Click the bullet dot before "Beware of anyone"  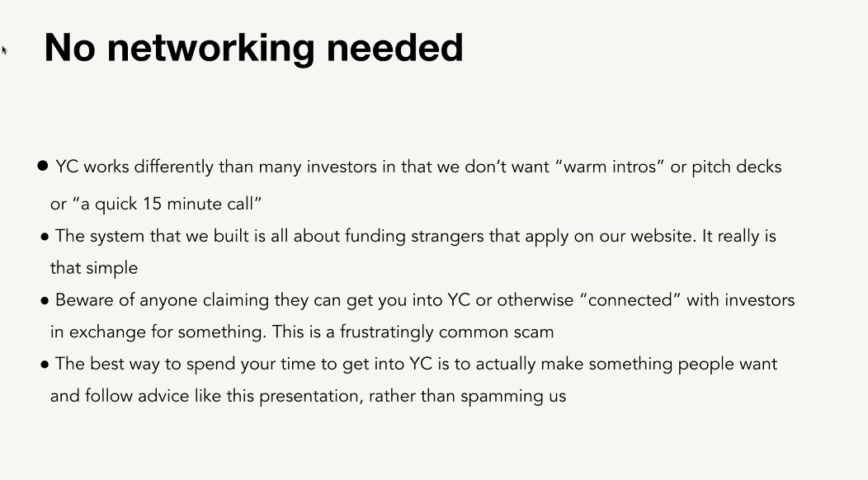[45, 301]
